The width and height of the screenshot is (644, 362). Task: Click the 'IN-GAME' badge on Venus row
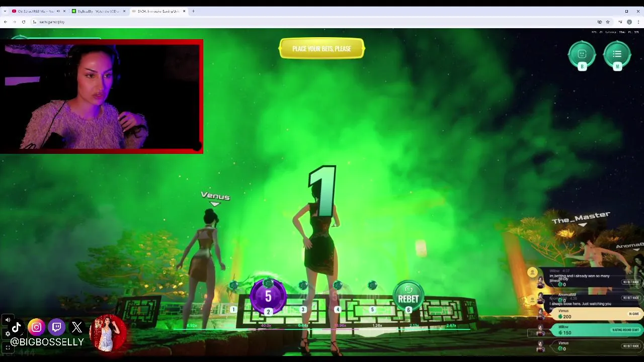point(633,314)
